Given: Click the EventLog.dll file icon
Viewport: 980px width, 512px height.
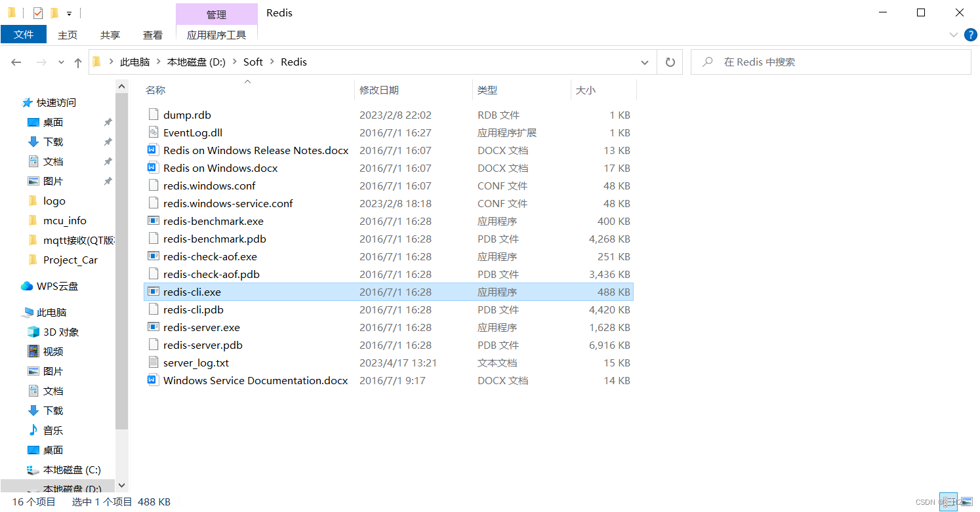Looking at the screenshot, I should pyautogui.click(x=153, y=132).
